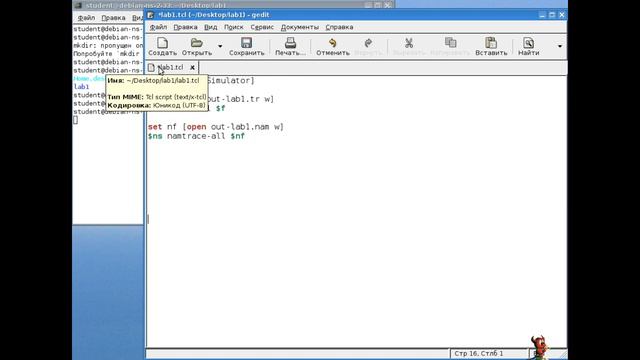This screenshot has width=640, height=360.
Task: Click the Copy toolbar icon
Action: tap(450, 43)
